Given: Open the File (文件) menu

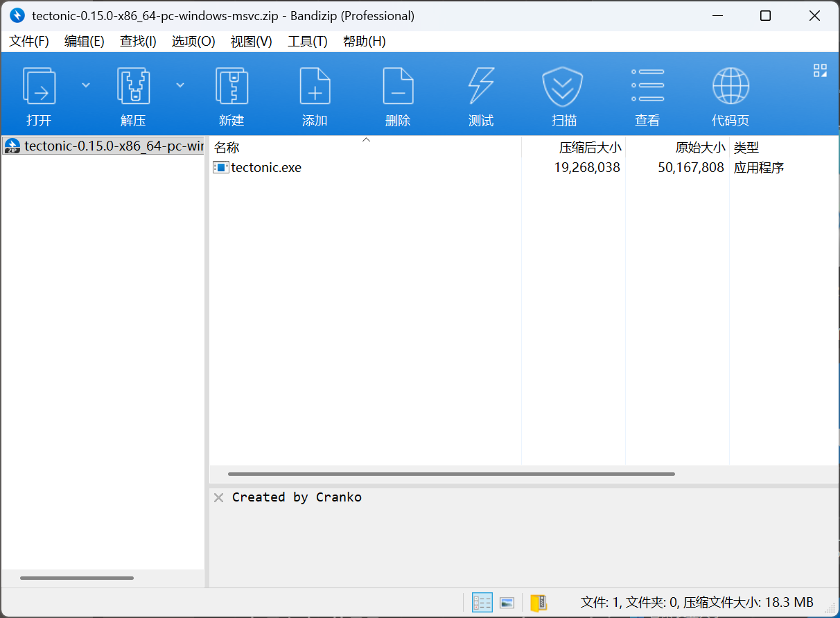Looking at the screenshot, I should click(29, 42).
